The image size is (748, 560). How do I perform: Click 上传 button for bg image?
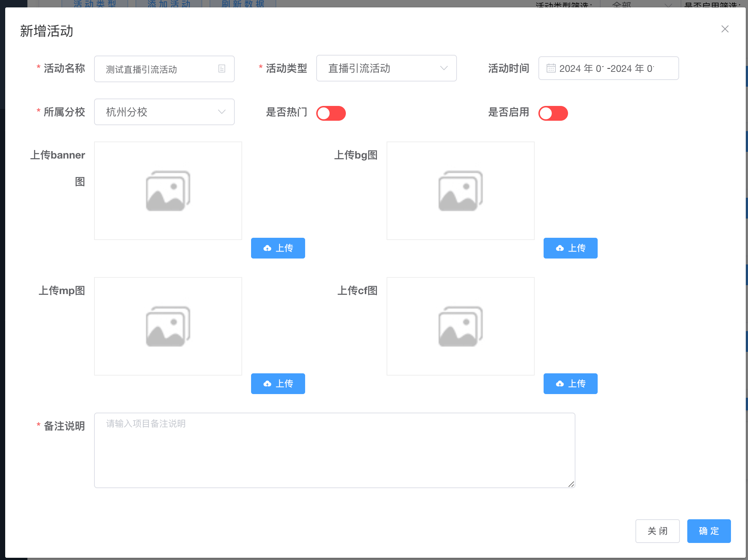coord(570,248)
